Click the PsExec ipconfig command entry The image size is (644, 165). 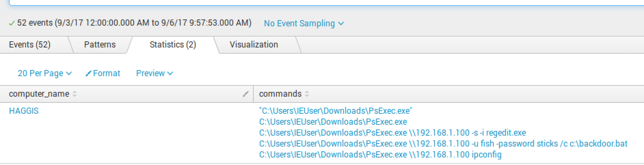pyautogui.click(x=380, y=155)
